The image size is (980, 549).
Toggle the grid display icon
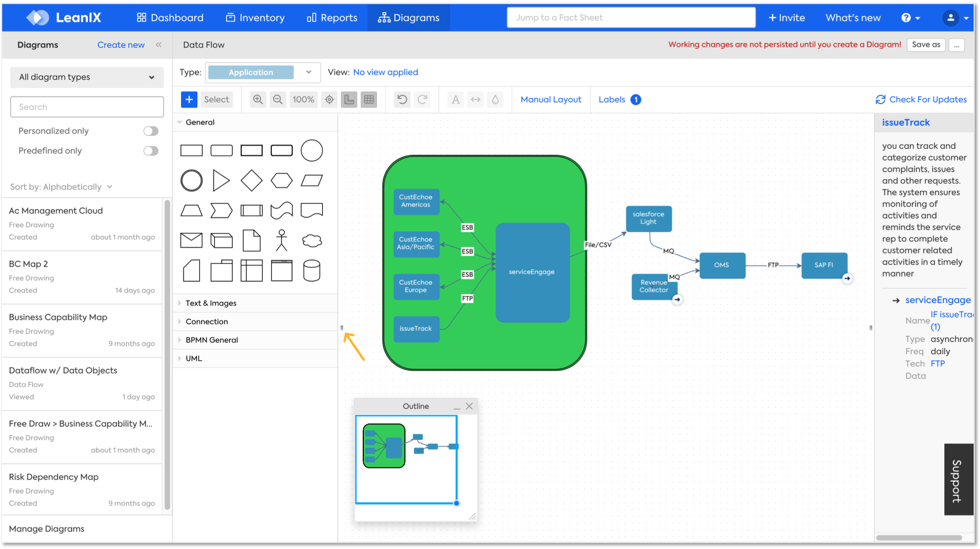coord(369,99)
